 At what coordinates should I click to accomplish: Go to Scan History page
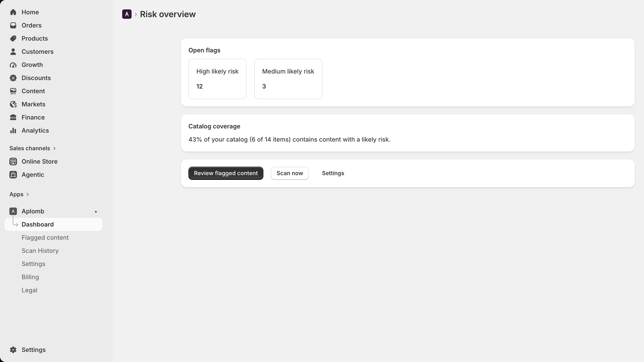click(40, 251)
